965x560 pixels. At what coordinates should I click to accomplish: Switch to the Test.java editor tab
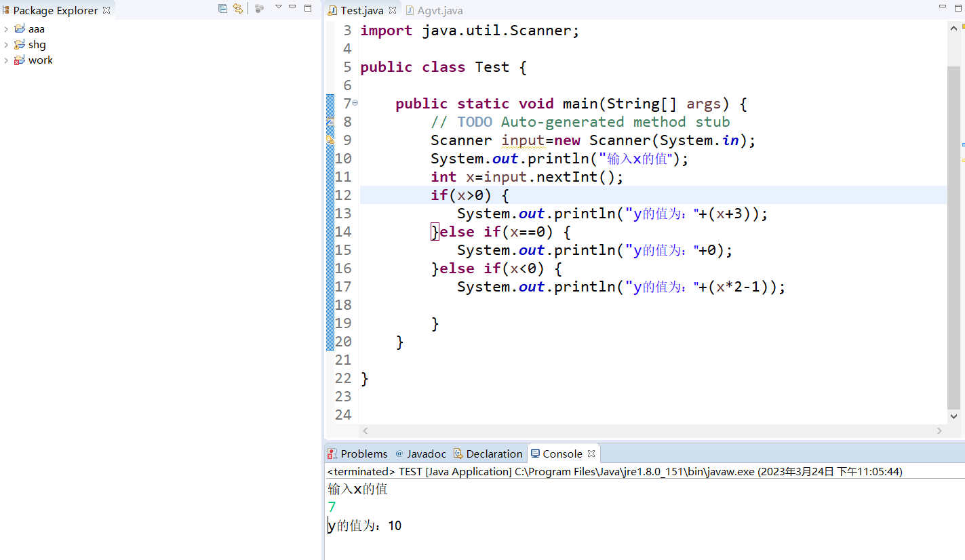pos(361,11)
